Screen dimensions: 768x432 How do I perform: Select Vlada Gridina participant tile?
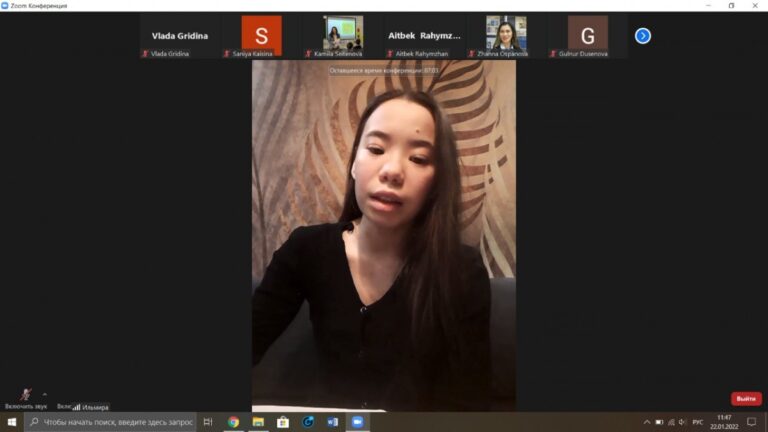coord(180,36)
